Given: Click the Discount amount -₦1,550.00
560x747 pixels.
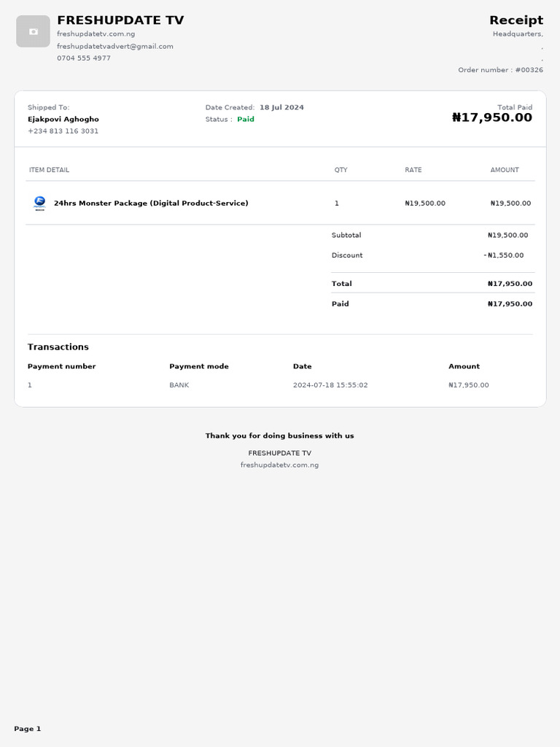Looking at the screenshot, I should 503,255.
